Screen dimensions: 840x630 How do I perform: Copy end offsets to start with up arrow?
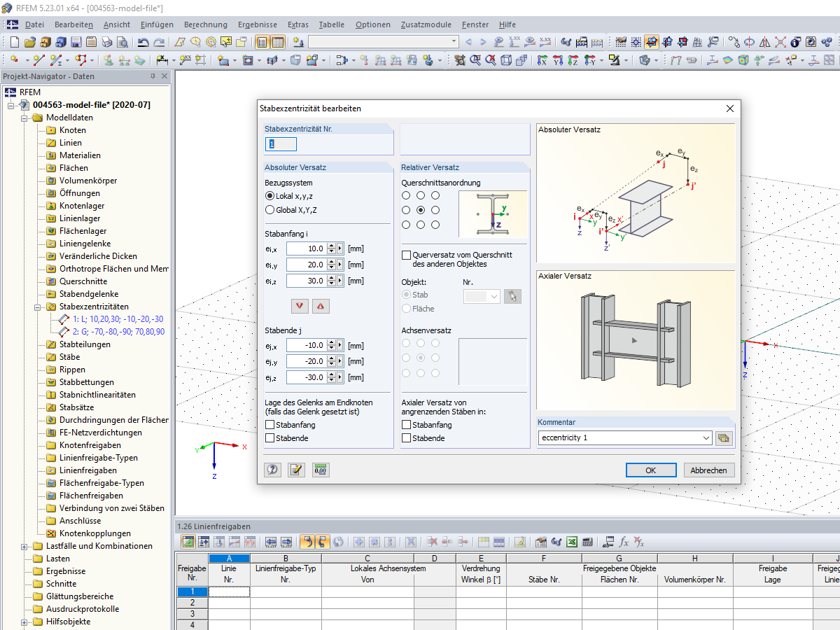pyautogui.click(x=321, y=306)
